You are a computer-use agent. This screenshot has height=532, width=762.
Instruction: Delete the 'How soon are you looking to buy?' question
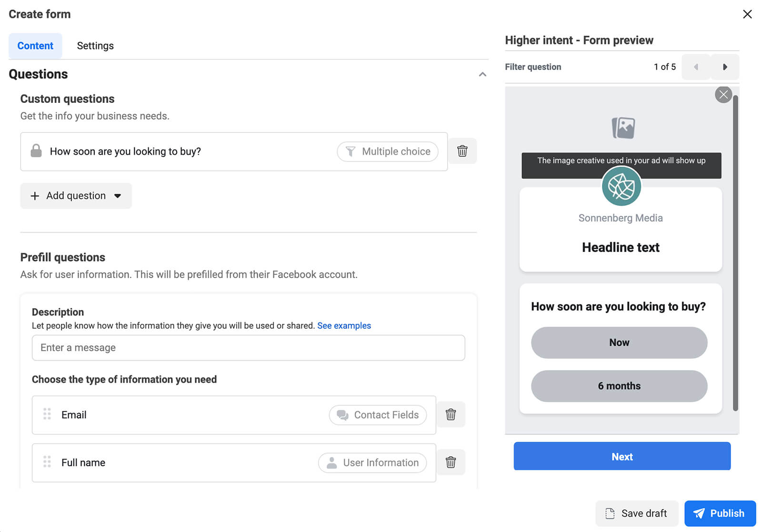(x=462, y=151)
